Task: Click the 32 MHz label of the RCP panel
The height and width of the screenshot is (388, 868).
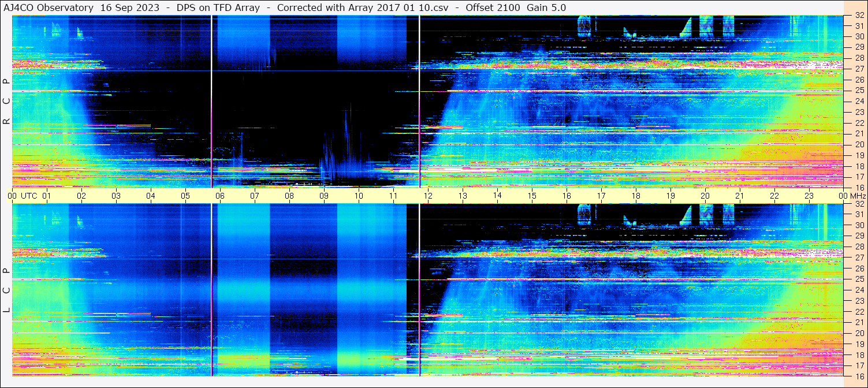Action: coord(859,16)
